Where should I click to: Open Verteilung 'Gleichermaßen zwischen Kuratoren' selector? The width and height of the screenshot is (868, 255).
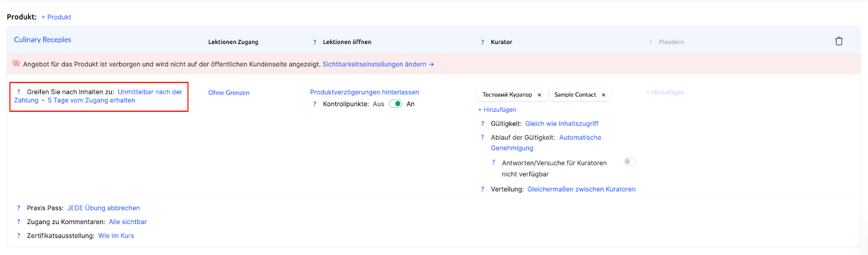point(581,189)
